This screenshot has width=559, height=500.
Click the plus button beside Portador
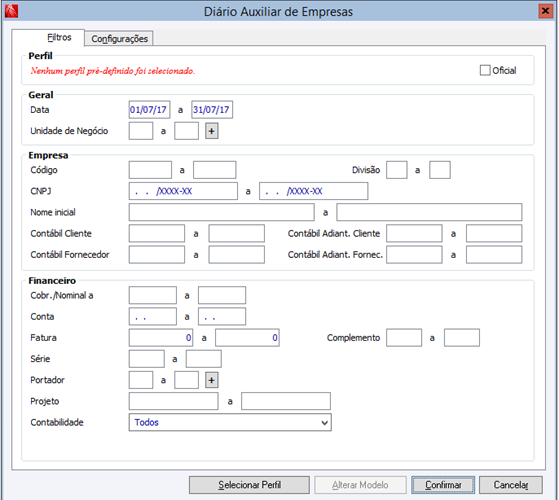(x=211, y=380)
